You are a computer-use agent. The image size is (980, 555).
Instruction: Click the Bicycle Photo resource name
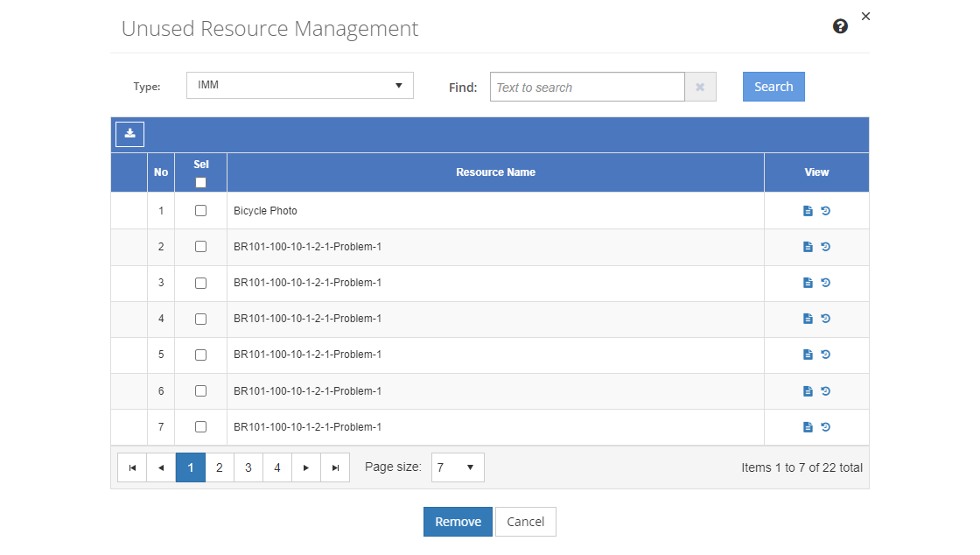tap(266, 211)
